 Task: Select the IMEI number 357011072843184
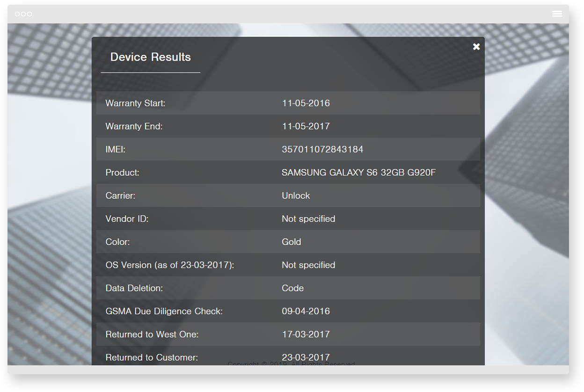pyautogui.click(x=322, y=149)
